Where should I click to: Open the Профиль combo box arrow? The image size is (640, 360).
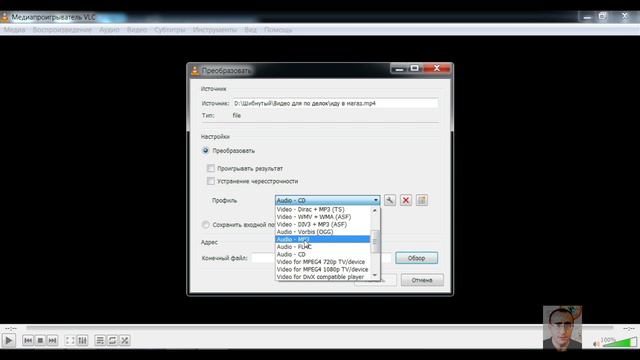tap(376, 200)
